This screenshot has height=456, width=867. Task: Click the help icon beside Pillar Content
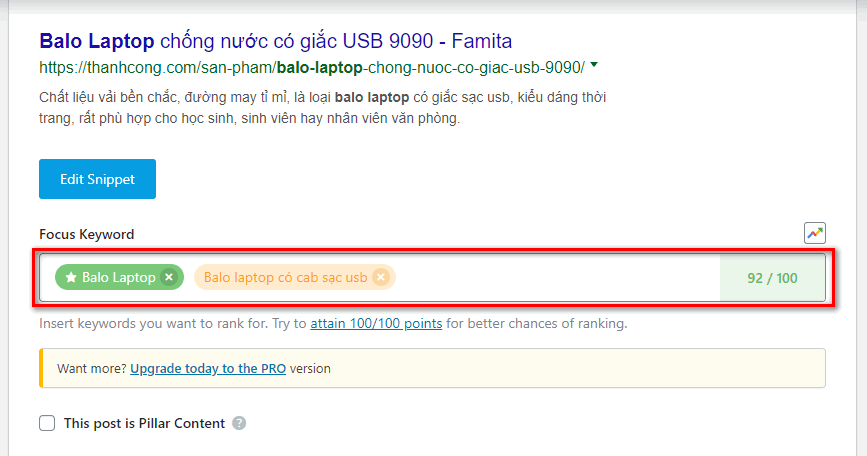pyautogui.click(x=239, y=423)
